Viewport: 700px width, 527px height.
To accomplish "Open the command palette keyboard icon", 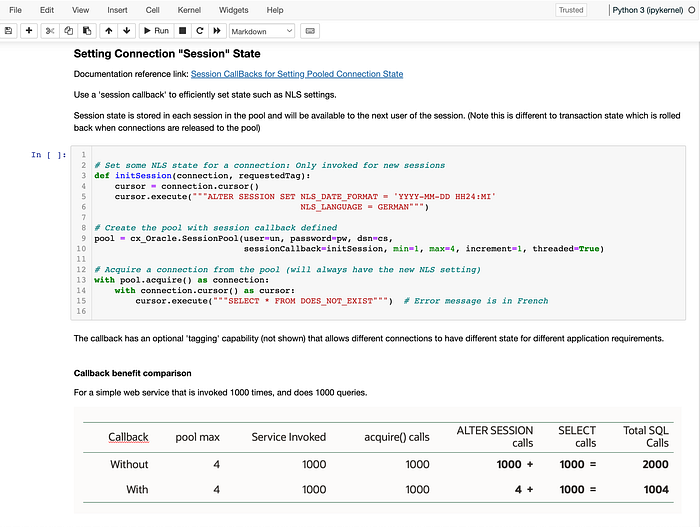I will [x=310, y=31].
